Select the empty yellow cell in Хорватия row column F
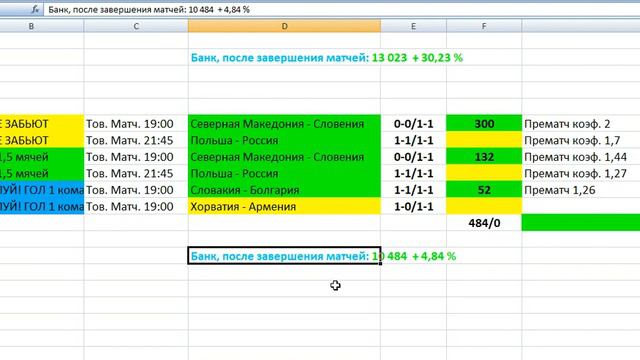The width and height of the screenshot is (640, 360). point(484,207)
